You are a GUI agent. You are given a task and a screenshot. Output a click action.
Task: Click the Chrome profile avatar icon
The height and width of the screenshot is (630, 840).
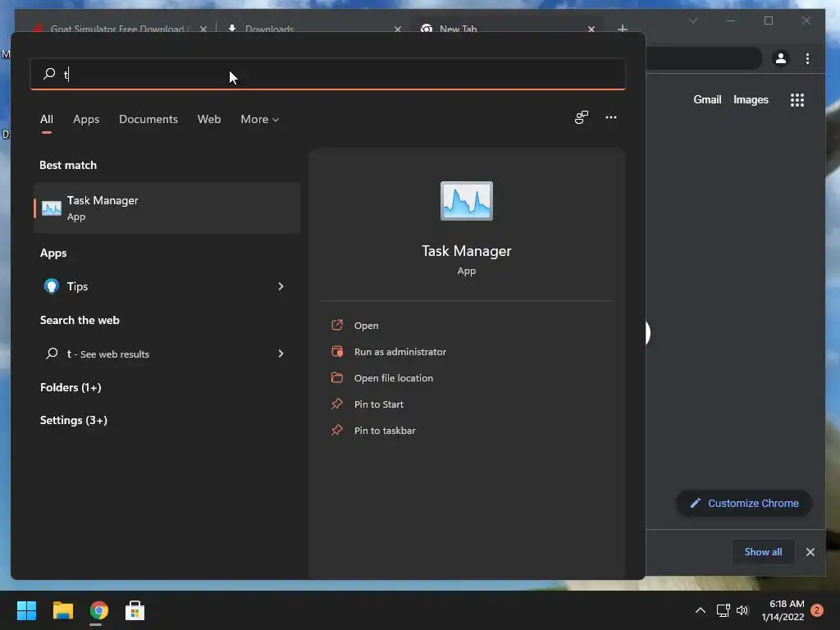781,58
